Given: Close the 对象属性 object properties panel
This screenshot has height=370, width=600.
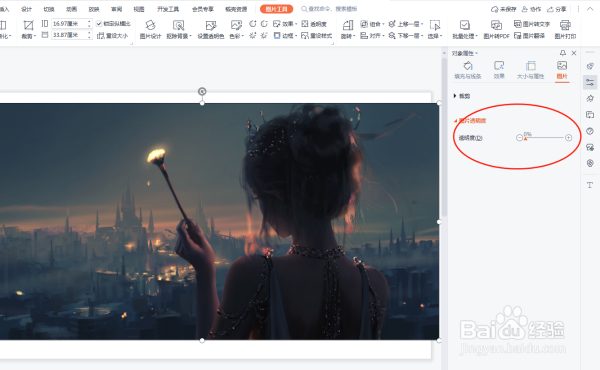Looking at the screenshot, I should [x=574, y=53].
